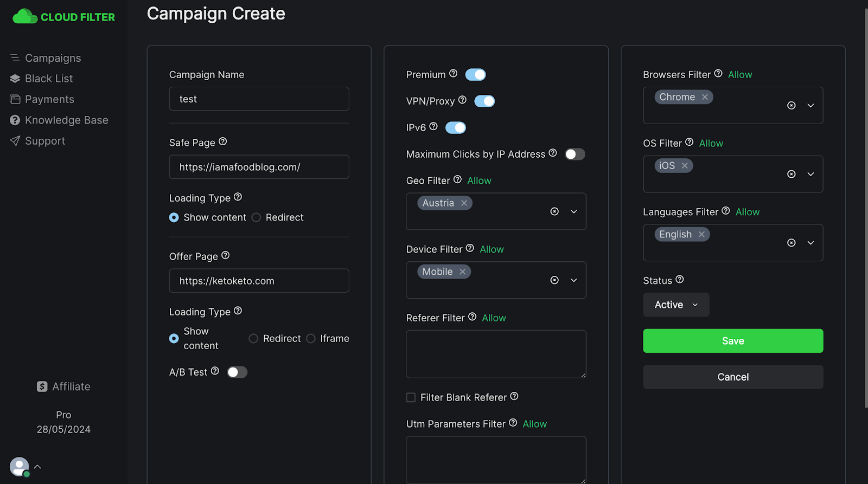Viewport: 868px width, 484px height.
Task: Expand the Languages Filter dropdown
Action: [x=810, y=243]
